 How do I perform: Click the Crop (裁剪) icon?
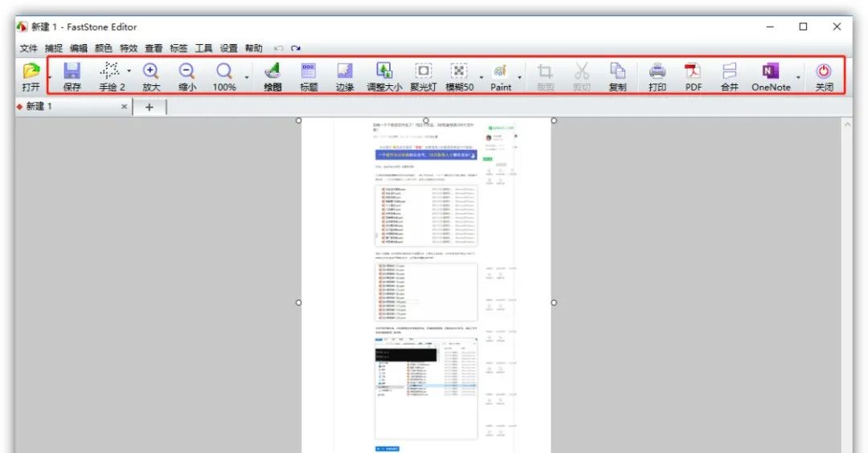pyautogui.click(x=545, y=71)
